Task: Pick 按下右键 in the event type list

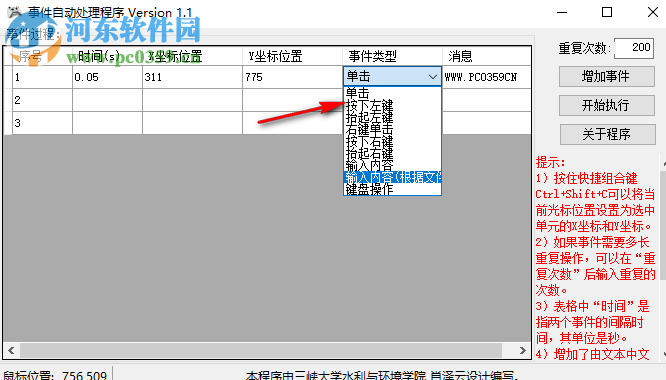Action: tap(392, 141)
